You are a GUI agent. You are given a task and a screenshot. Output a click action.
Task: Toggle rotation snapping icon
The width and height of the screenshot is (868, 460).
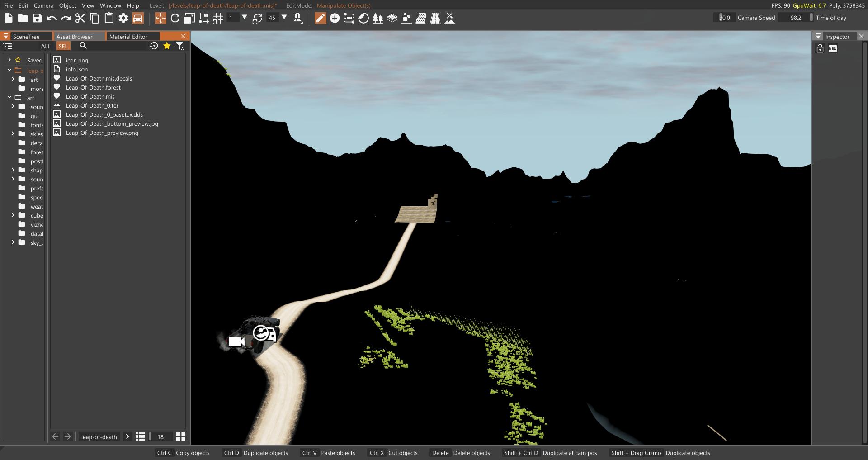point(257,18)
